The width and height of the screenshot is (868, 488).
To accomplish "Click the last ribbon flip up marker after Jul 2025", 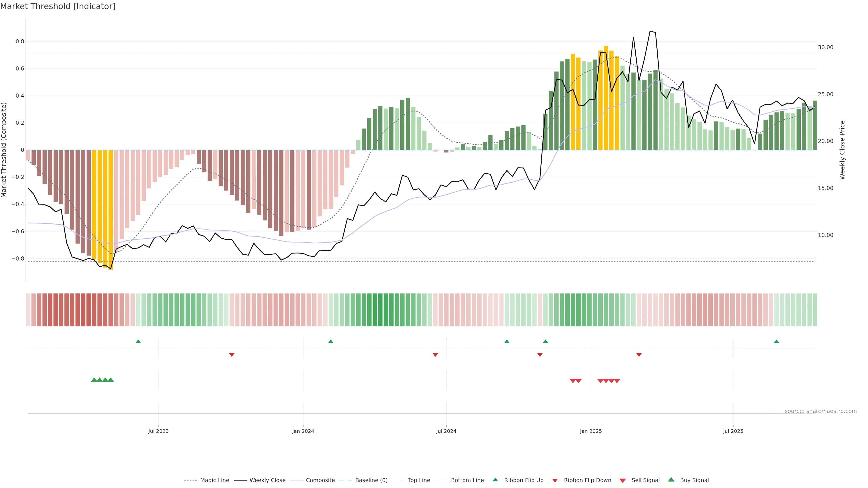I will pos(776,342).
